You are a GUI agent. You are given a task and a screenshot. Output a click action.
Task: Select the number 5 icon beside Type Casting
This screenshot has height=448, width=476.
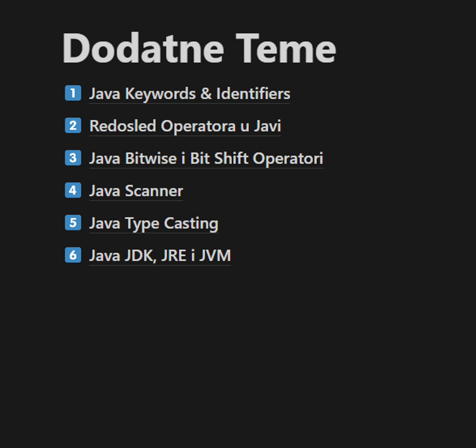coord(73,223)
